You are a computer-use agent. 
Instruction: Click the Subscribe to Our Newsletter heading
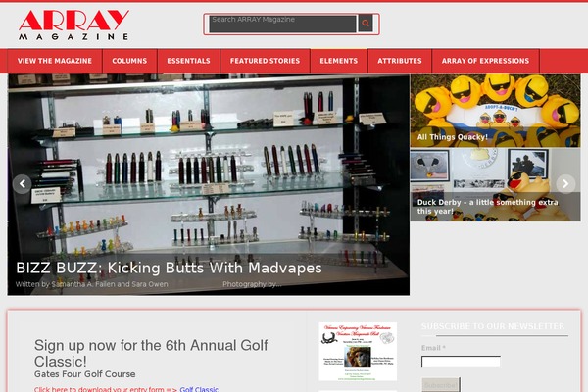point(493,326)
